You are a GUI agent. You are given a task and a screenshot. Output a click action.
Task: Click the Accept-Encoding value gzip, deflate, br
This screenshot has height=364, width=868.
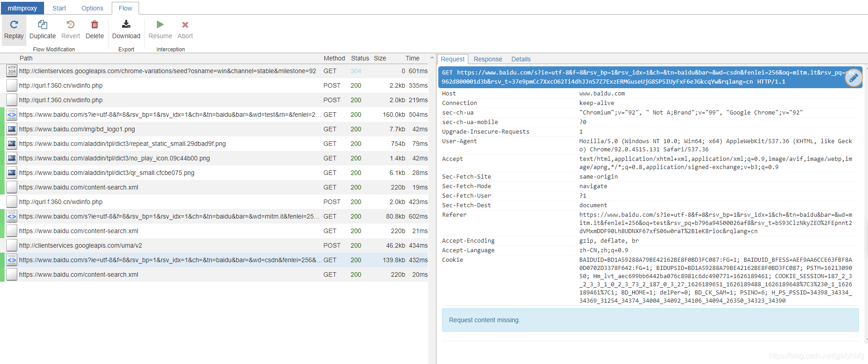click(x=609, y=241)
